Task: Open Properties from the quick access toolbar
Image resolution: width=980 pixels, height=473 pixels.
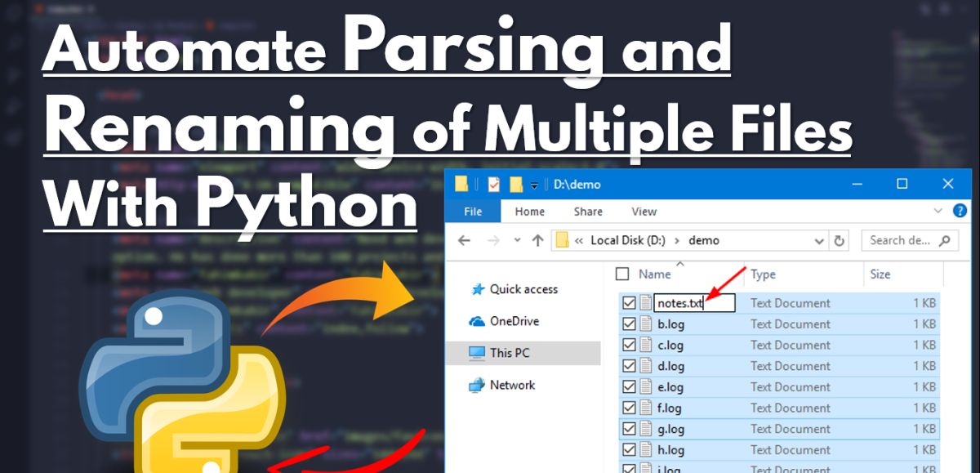Action: pos(493,185)
